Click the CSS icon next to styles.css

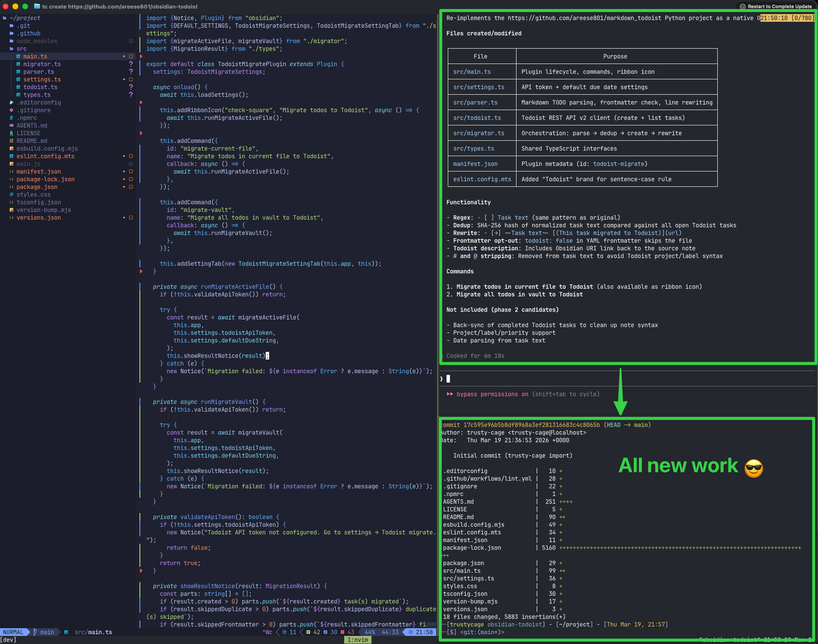pos(12,194)
